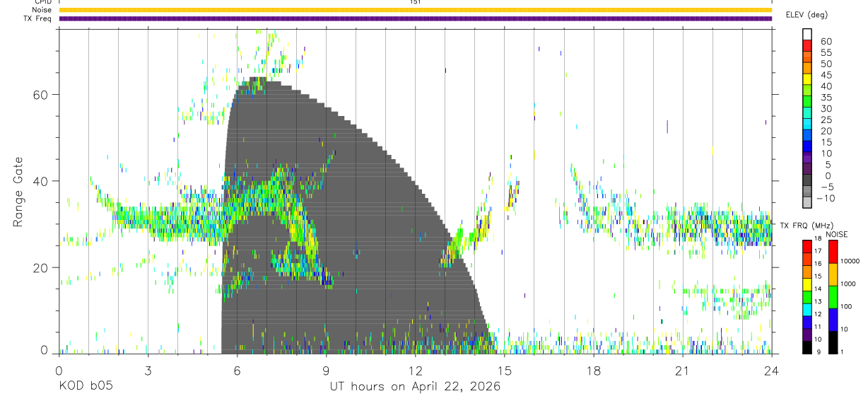Viewport: 868px width, 401px height.
Task: Click the purple TX Freq strip above the plot
Action: pos(415,18)
